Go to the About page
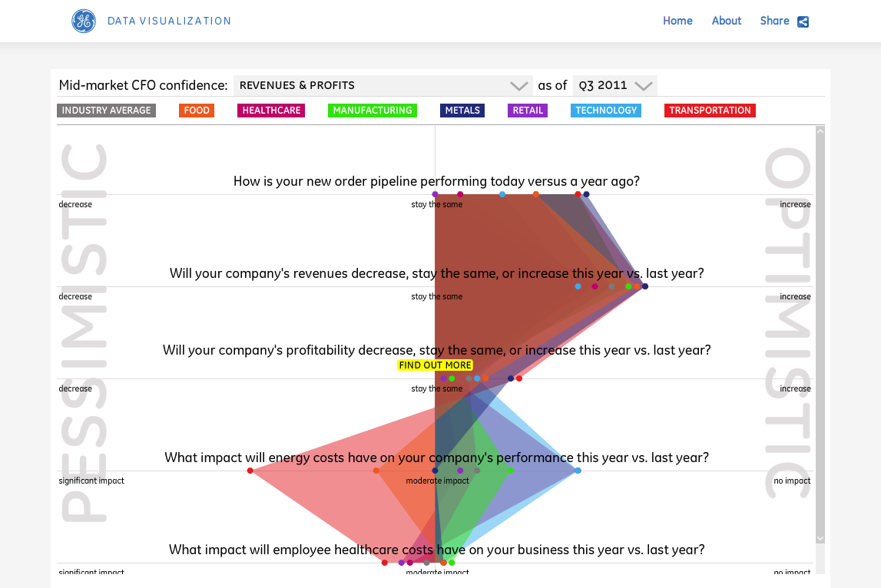The height and width of the screenshot is (588, 881). click(726, 21)
